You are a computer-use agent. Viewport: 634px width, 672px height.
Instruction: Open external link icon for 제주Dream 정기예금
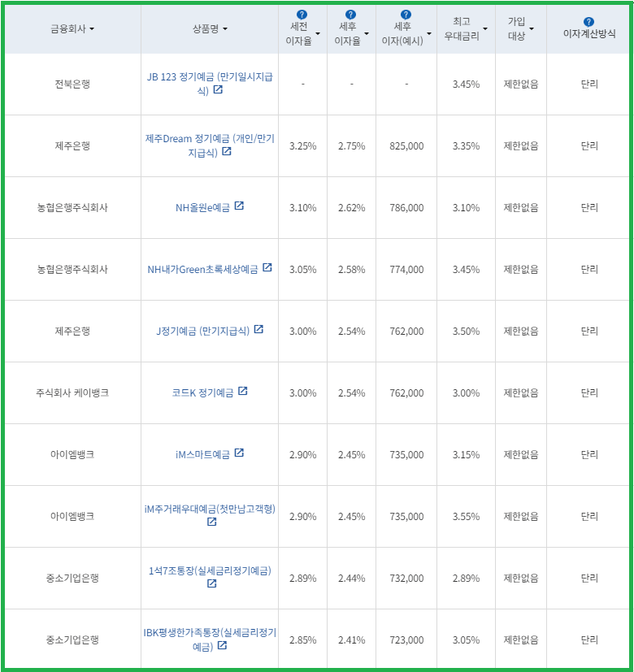click(227, 151)
